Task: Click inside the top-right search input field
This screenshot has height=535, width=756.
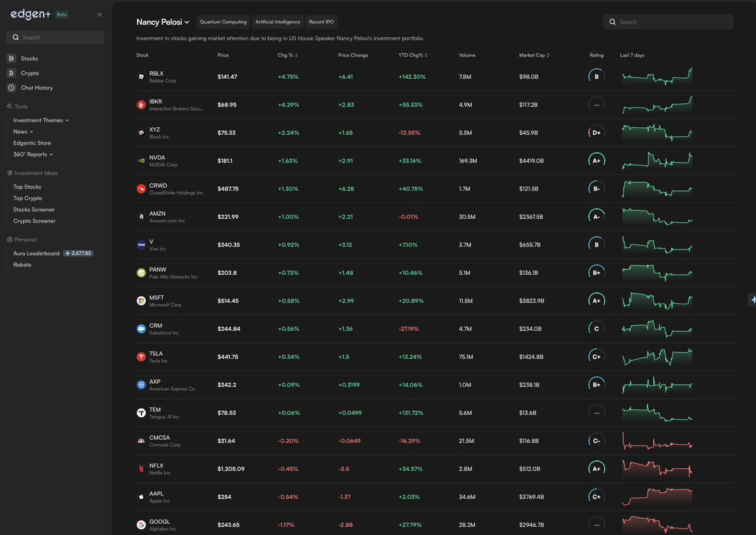Action: pos(668,21)
